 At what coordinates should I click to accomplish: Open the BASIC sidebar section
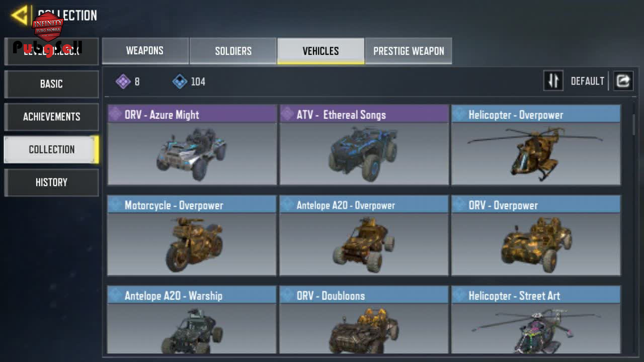click(51, 84)
